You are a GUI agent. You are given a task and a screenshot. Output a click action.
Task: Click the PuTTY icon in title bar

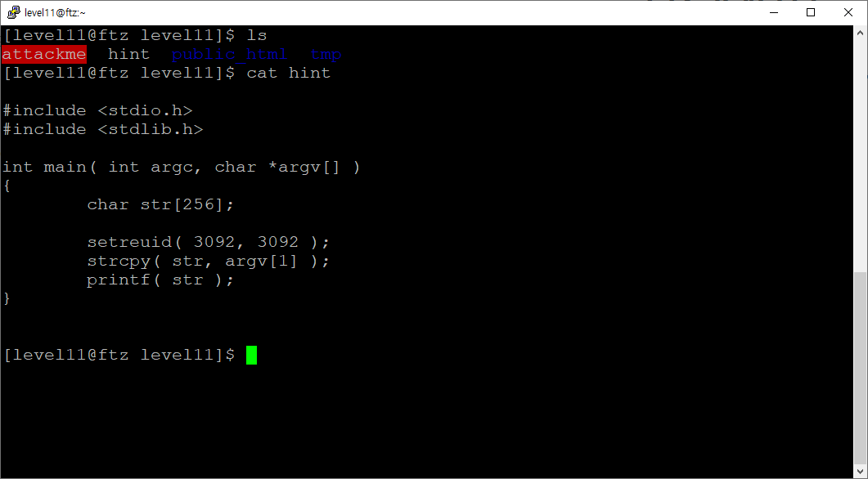click(13, 12)
